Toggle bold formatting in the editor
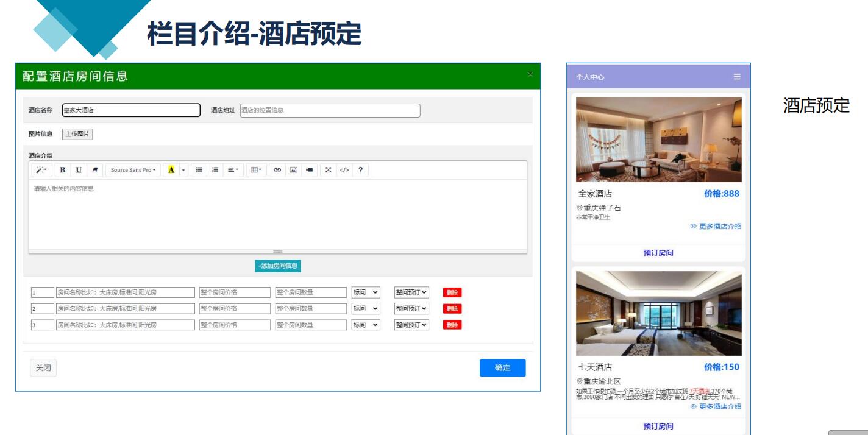 [63, 170]
